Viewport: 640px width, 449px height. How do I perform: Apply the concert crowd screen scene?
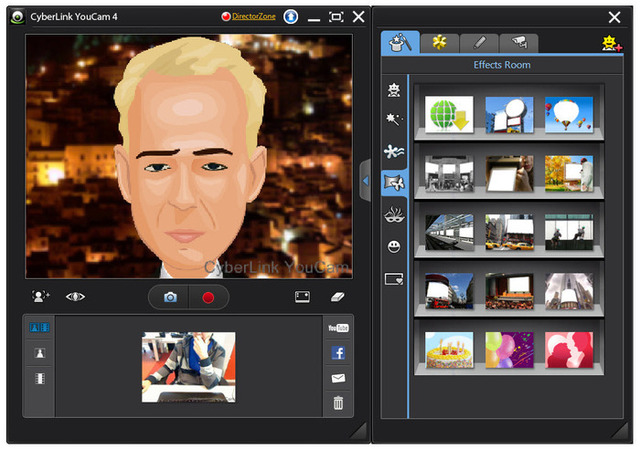point(509,291)
